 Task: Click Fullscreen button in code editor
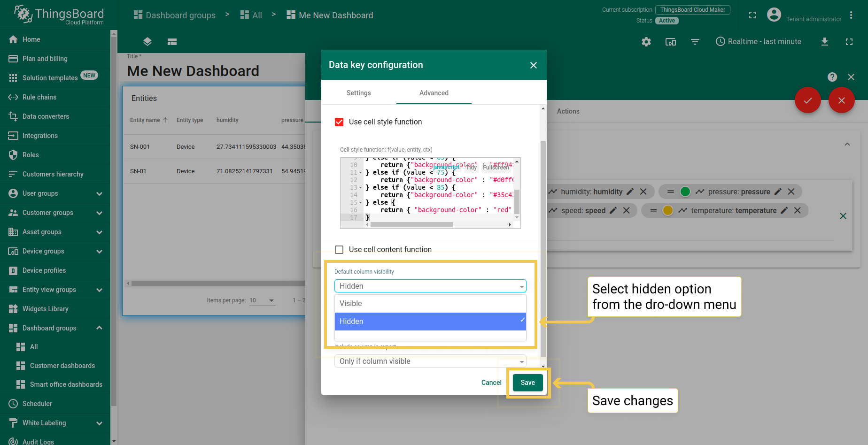click(x=496, y=168)
